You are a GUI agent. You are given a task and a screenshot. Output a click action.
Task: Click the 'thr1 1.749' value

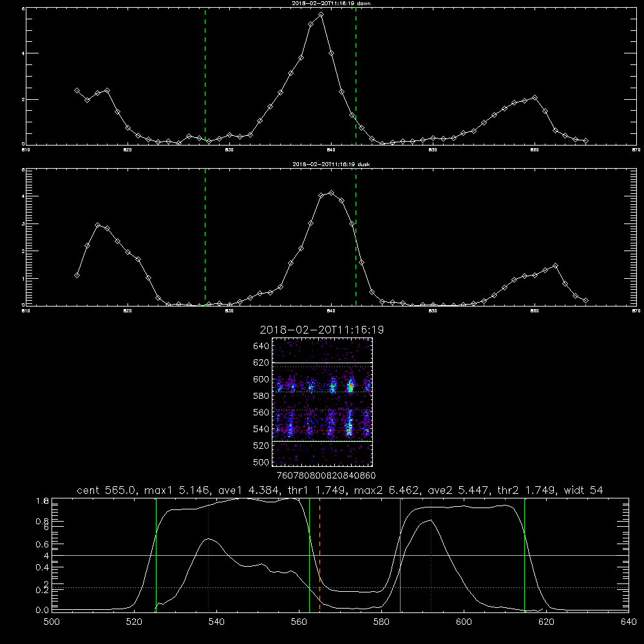pyautogui.click(x=317, y=490)
